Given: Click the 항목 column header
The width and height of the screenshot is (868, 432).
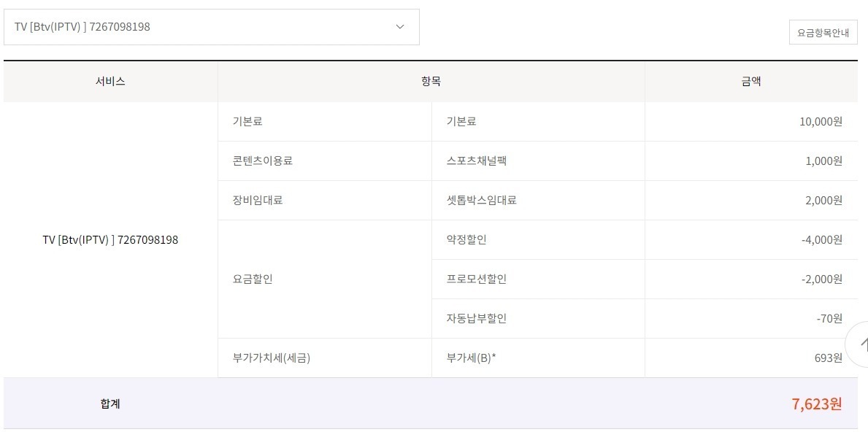Looking at the screenshot, I should click(431, 82).
